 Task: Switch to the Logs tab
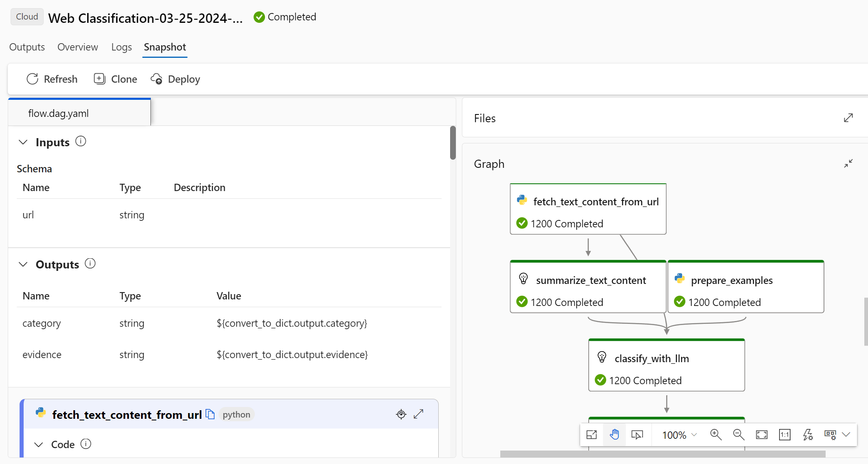click(121, 47)
